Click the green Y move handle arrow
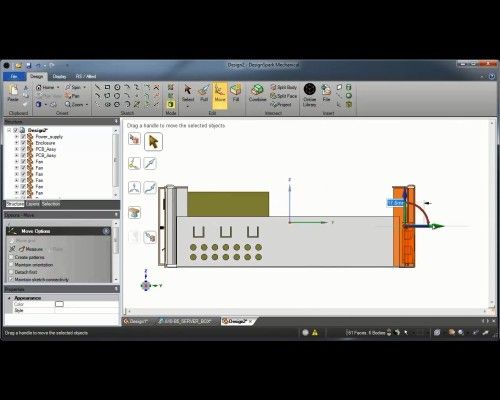 coord(438,226)
